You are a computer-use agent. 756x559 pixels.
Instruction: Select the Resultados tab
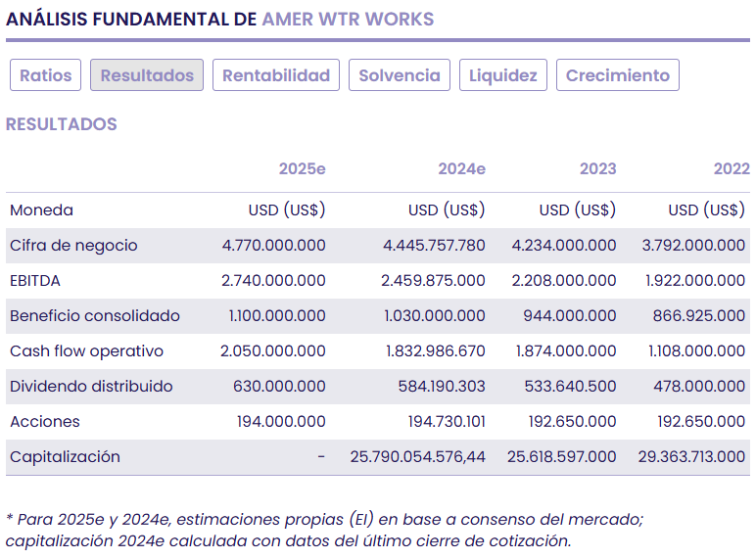(x=147, y=75)
